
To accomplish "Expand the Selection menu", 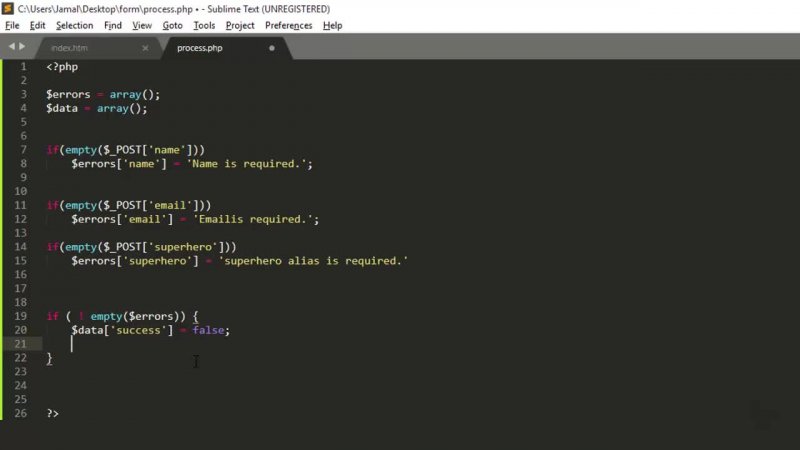I will click(74, 25).
